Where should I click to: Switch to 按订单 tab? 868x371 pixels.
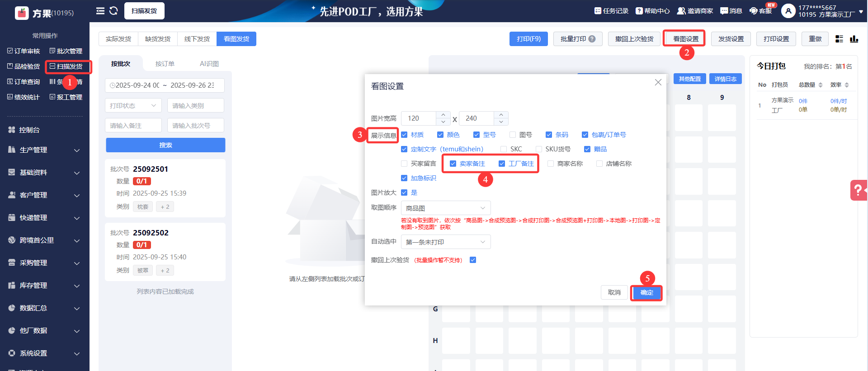point(165,64)
